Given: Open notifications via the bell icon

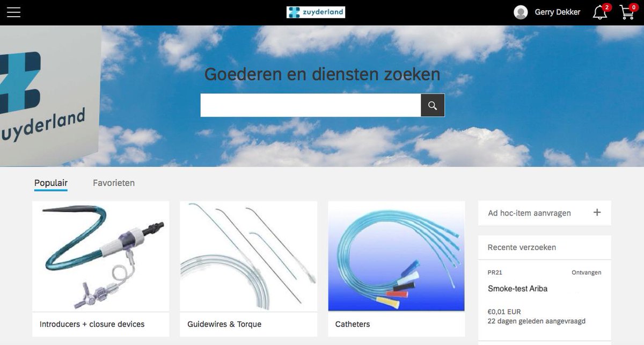Looking at the screenshot, I should coord(599,12).
